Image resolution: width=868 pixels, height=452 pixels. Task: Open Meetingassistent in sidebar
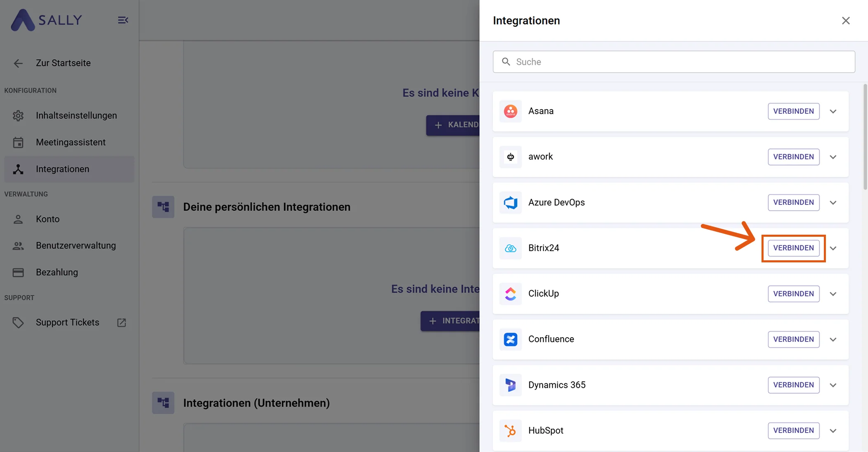click(x=69, y=142)
